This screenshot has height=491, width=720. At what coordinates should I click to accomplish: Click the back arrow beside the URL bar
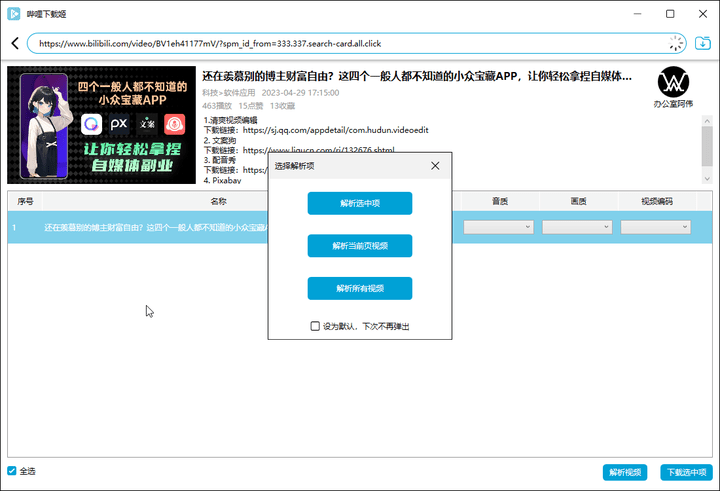[15, 43]
